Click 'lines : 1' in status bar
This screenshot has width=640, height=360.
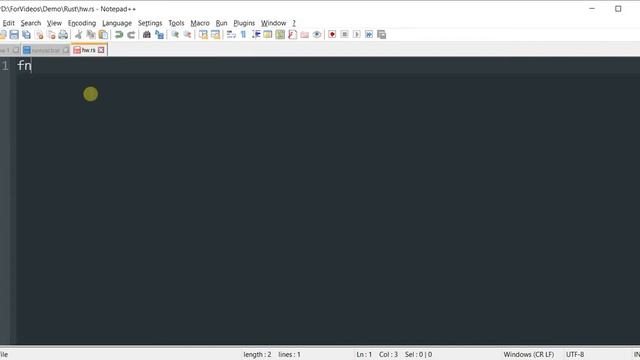[x=289, y=355]
